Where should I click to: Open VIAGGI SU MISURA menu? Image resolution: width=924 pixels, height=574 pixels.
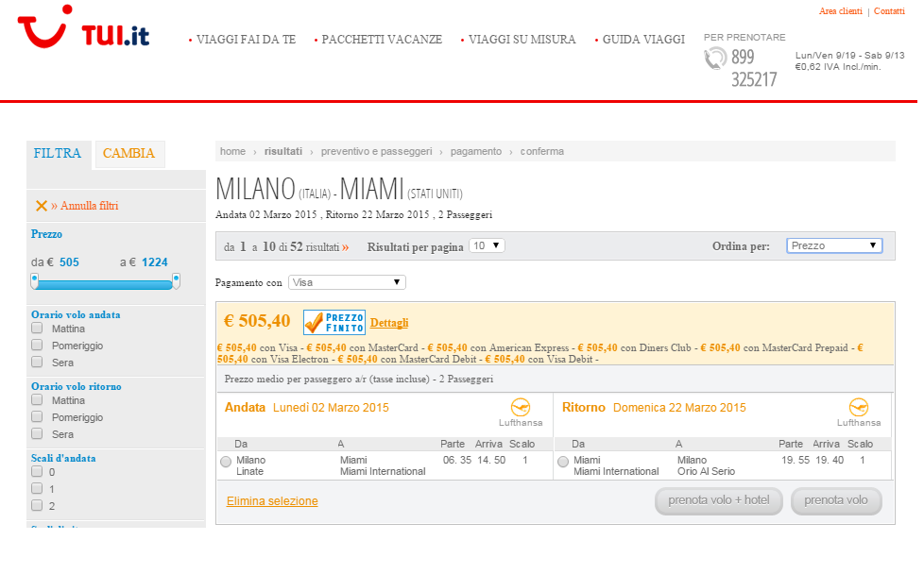pos(522,40)
